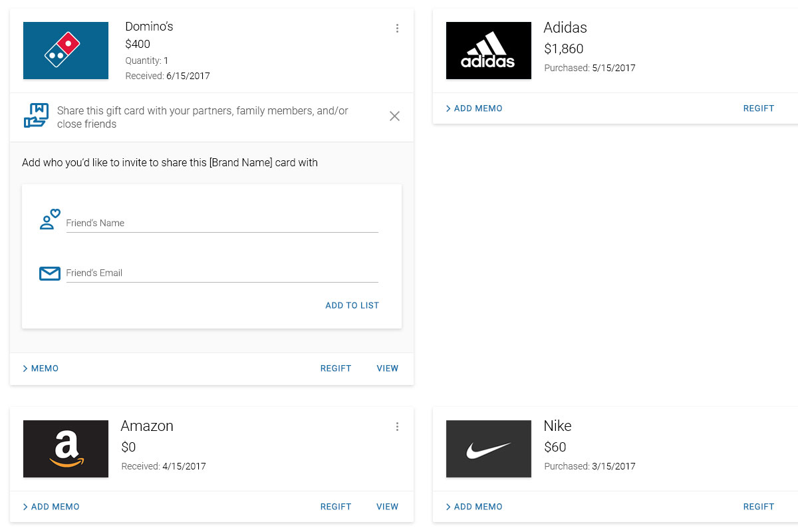Regift the Adidas gift card
This screenshot has width=798, height=532.
pos(759,108)
